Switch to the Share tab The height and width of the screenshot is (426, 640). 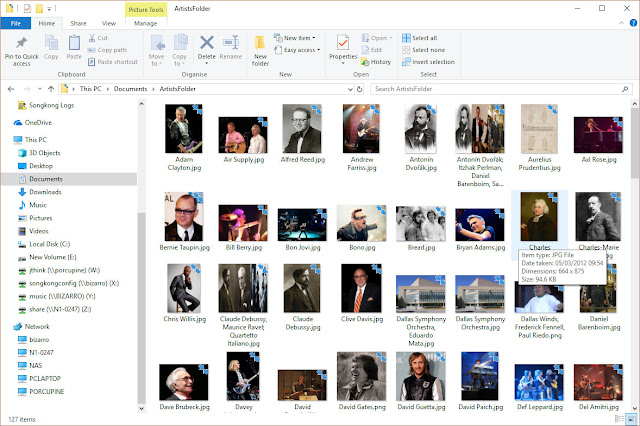(x=78, y=23)
